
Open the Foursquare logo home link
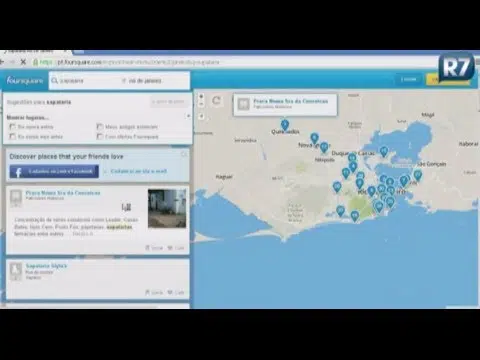(x=25, y=81)
